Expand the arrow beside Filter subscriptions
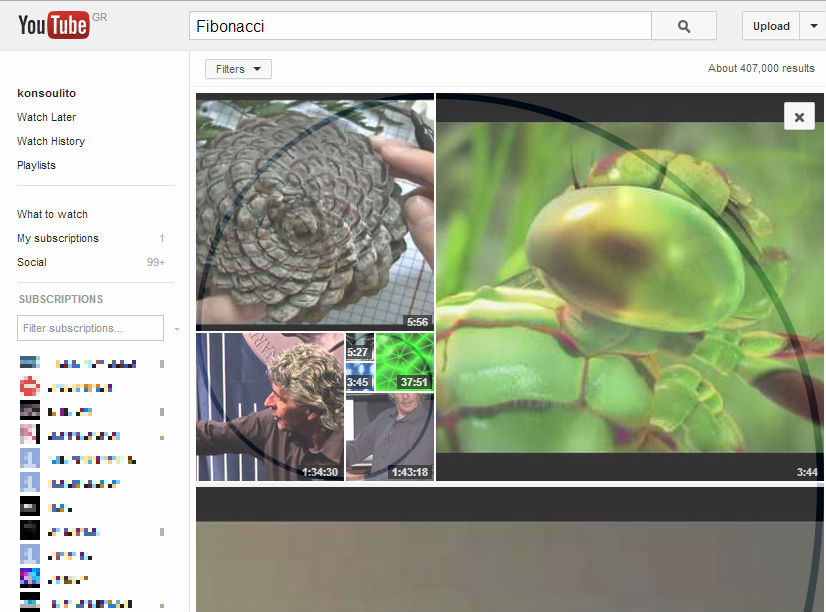Image resolution: width=826 pixels, height=612 pixels. [x=176, y=329]
